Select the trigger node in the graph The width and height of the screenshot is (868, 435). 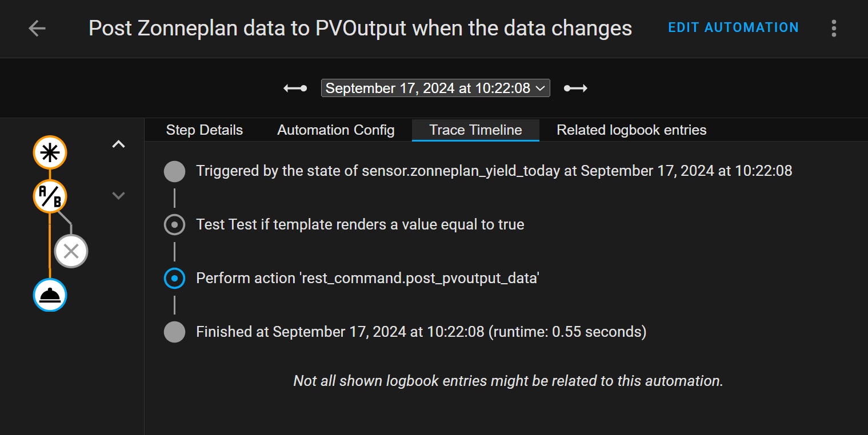tap(50, 153)
